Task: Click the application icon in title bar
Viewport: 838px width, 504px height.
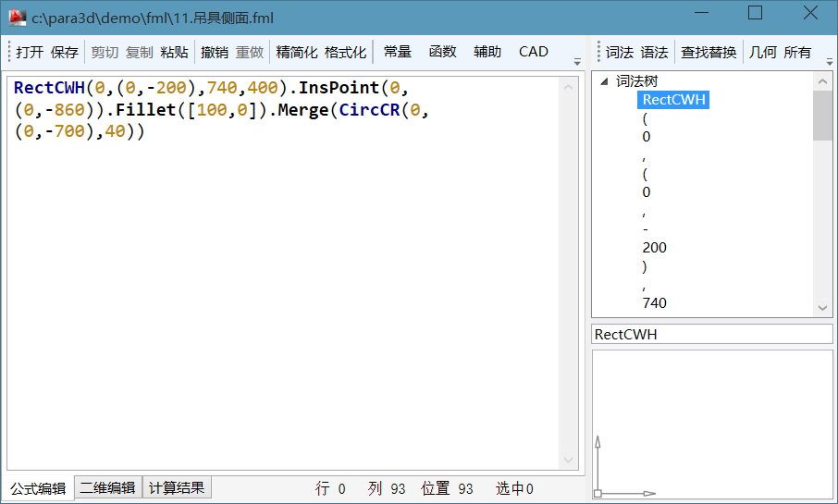Action: click(x=17, y=18)
